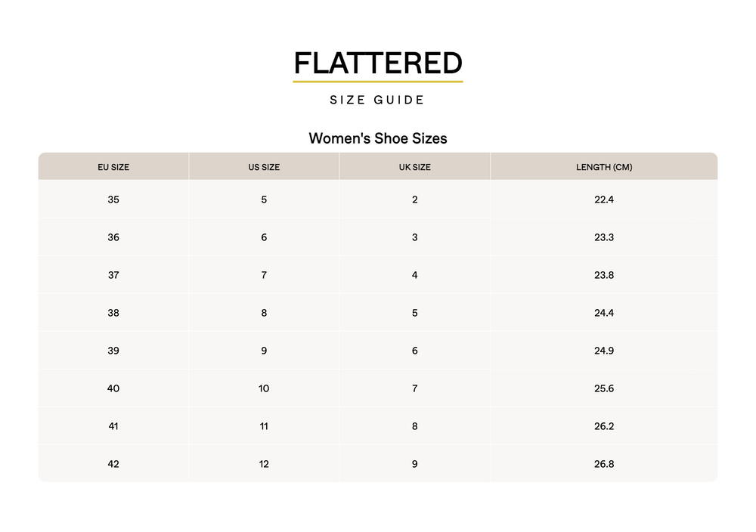Select the EU SIZE column header

click(x=113, y=167)
